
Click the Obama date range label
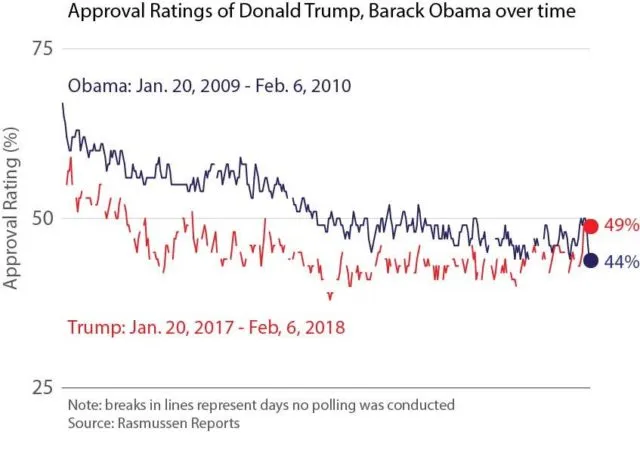tap(209, 86)
